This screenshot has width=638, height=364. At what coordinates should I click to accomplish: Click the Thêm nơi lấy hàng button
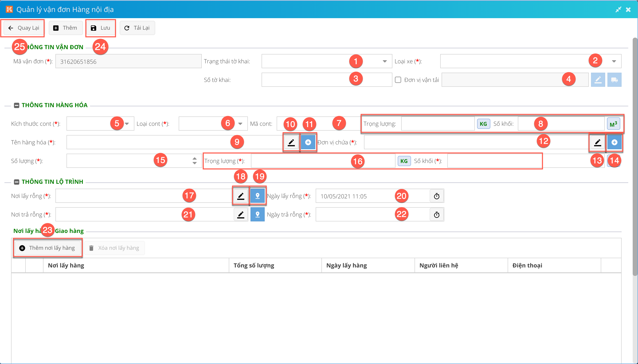point(47,248)
